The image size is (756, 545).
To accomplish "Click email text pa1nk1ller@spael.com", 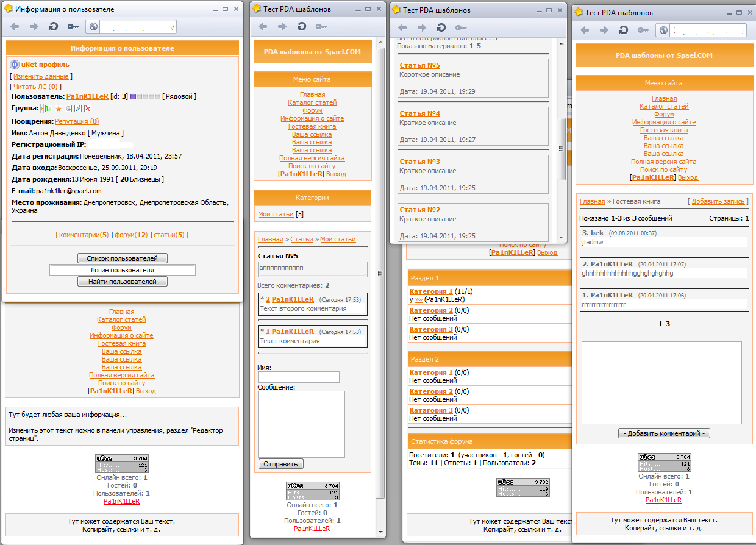I will point(69,191).
